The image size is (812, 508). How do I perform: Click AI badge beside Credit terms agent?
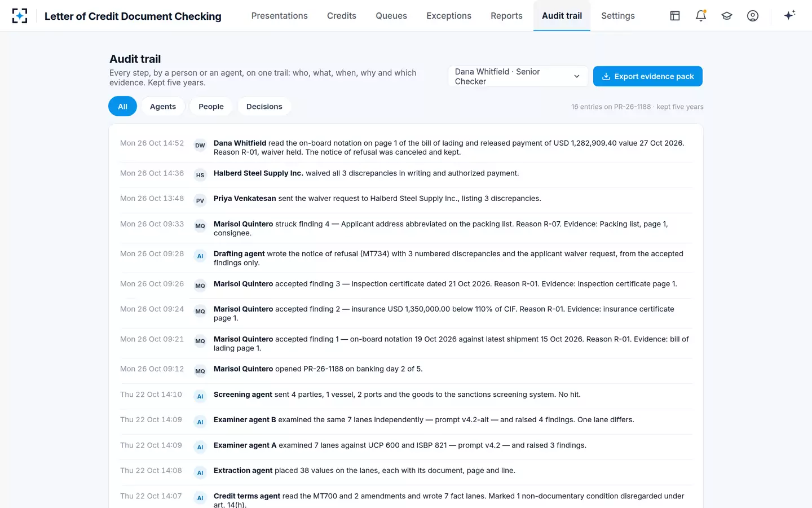(200, 498)
